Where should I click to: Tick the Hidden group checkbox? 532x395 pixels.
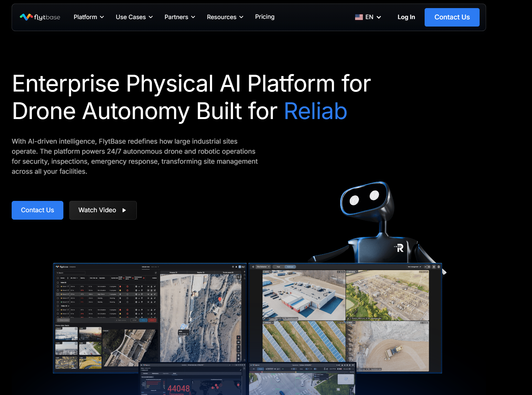[58, 306]
